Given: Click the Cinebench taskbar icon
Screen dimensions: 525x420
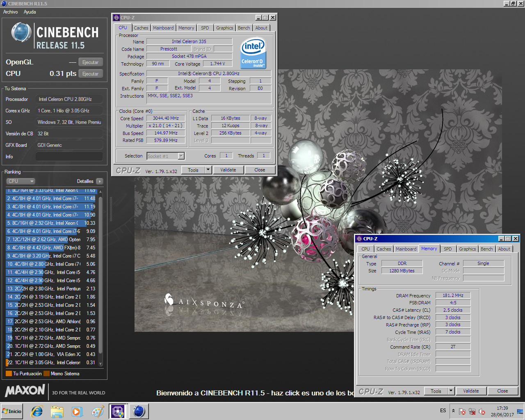Looking at the screenshot, I should [x=139, y=411].
